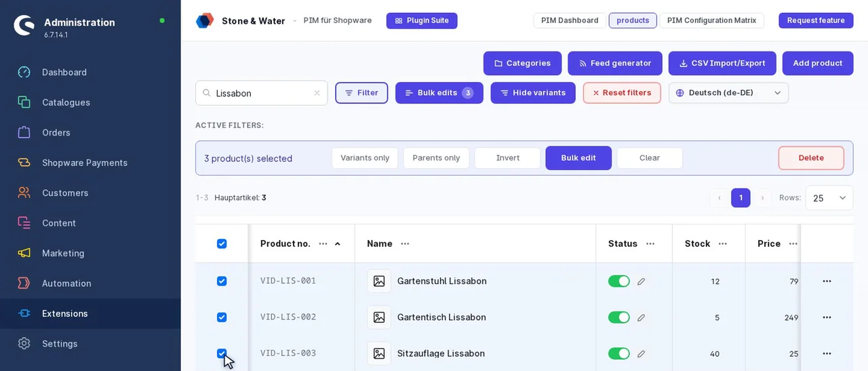Go to the next page arrow
Screen dimensions: 868x371
762,198
